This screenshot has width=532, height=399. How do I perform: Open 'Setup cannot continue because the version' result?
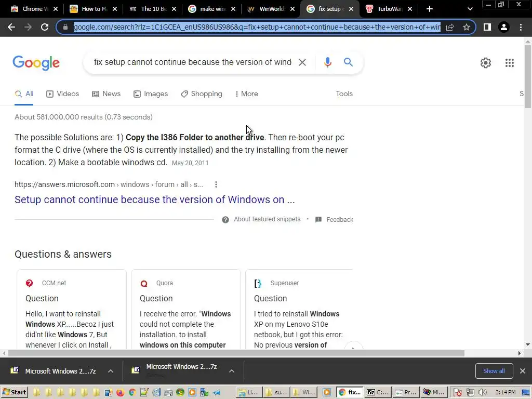coord(155,199)
